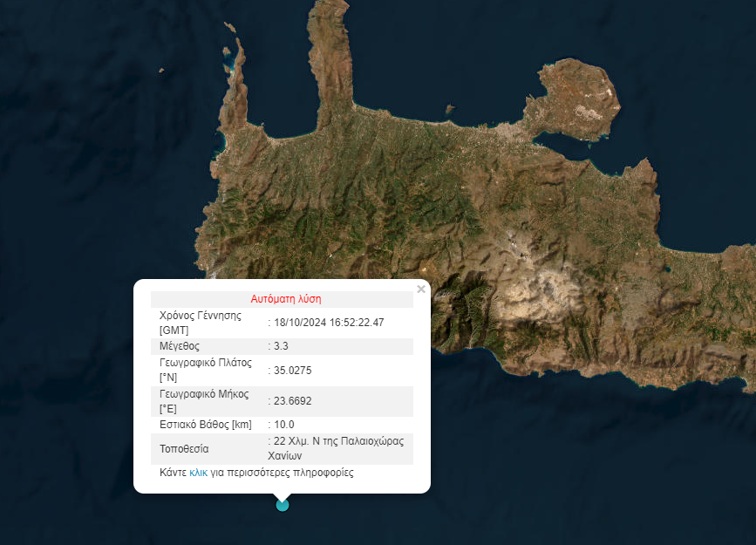
Task: Click the teal earthquake epicenter marker
Action: click(x=282, y=504)
